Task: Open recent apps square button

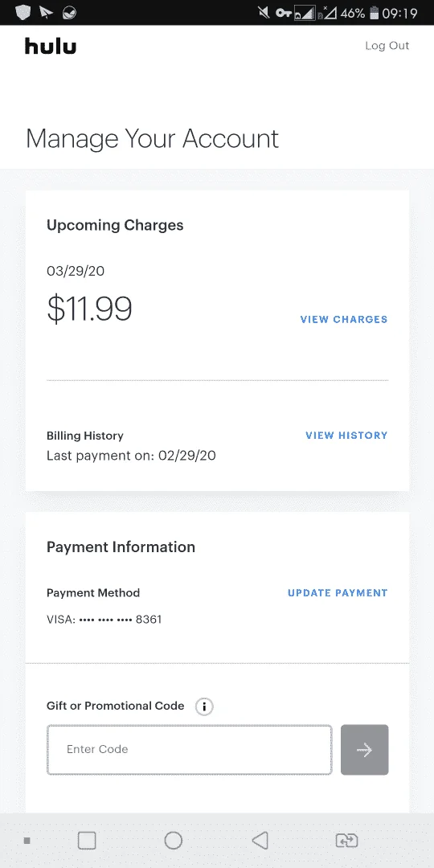Action: click(87, 841)
